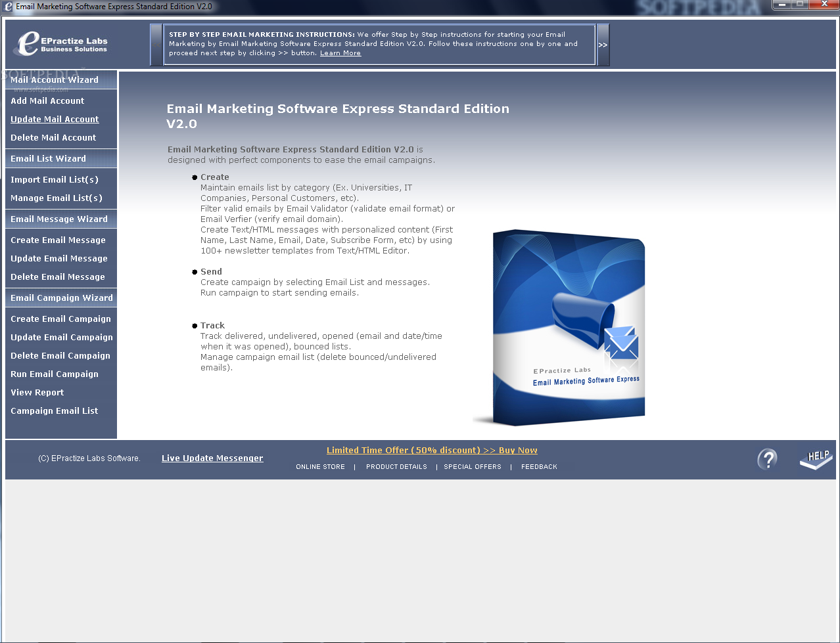Open Live Update Messenger link
The width and height of the screenshot is (840, 643).
[x=212, y=458]
